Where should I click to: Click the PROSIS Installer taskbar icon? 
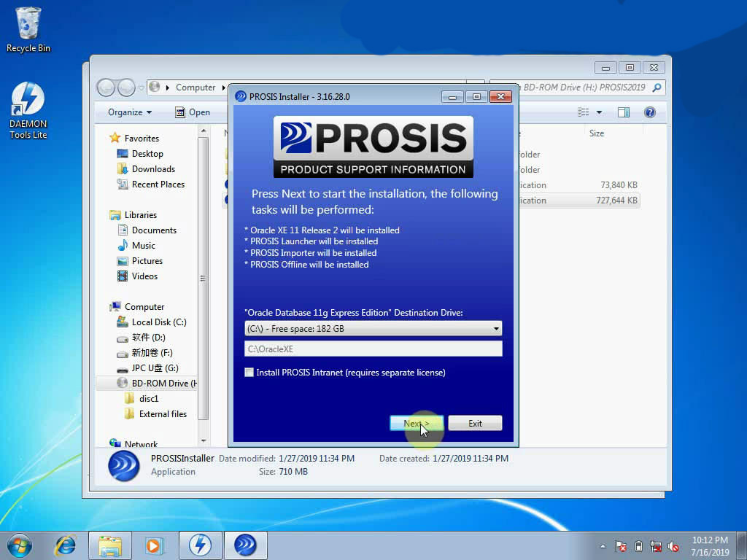click(245, 545)
